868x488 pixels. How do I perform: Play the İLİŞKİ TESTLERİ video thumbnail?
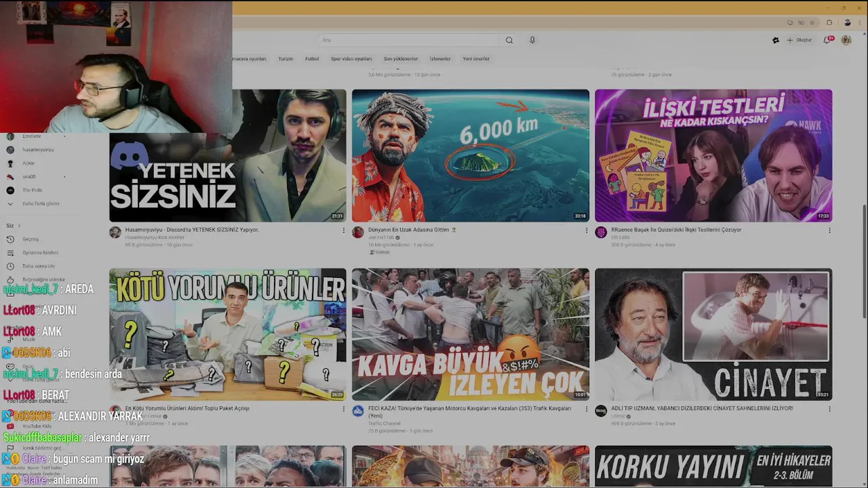pos(713,155)
